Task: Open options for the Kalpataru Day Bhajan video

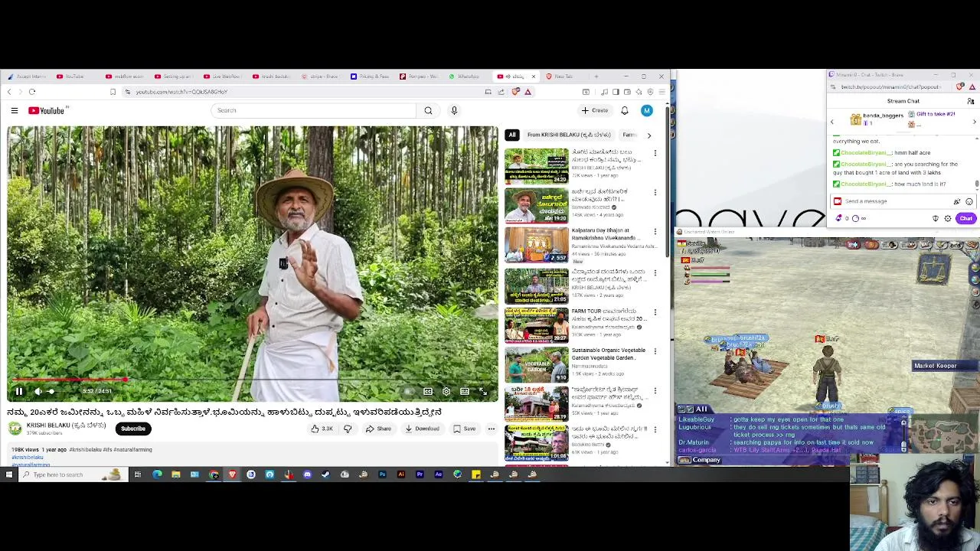Action: (x=655, y=232)
